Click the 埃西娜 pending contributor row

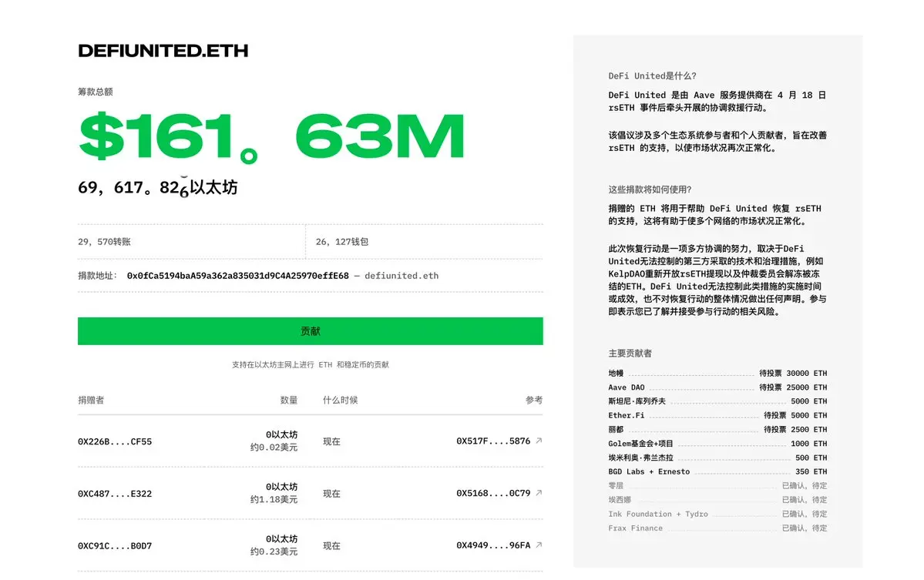[717, 501]
